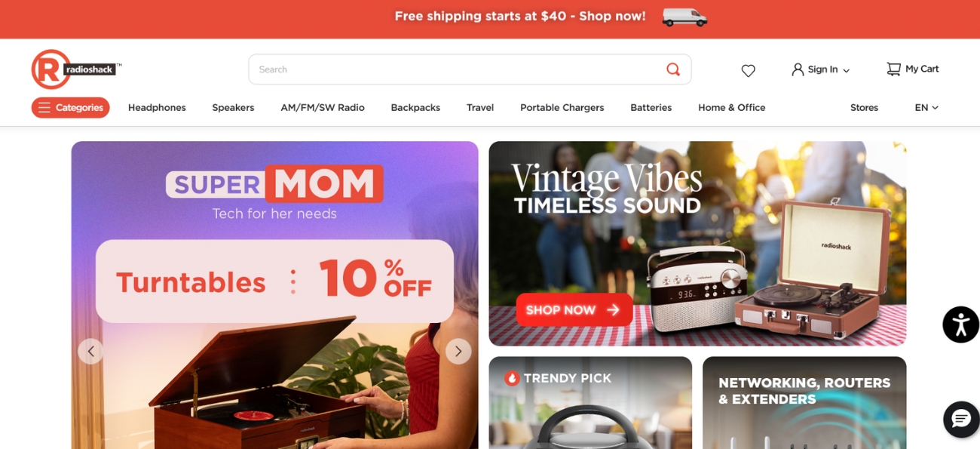Viewport: 980px width, 449px height.
Task: Show previous carousel slide
Action: tap(90, 351)
